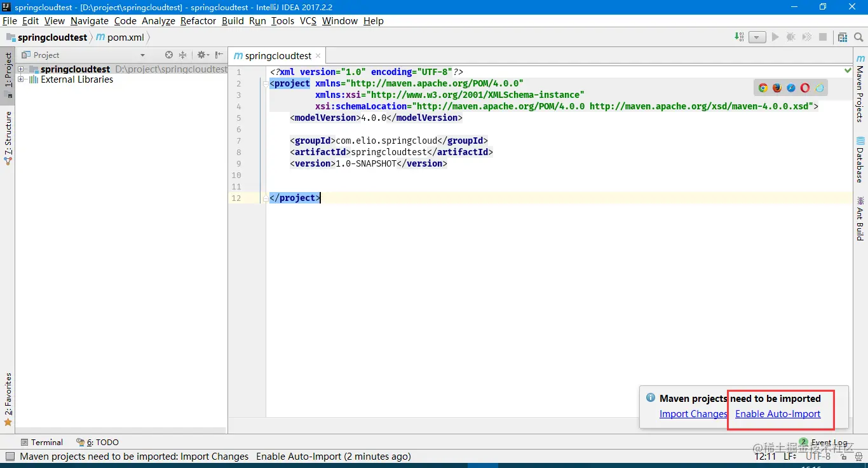Open the Window menu
The height and width of the screenshot is (468, 868).
point(340,21)
